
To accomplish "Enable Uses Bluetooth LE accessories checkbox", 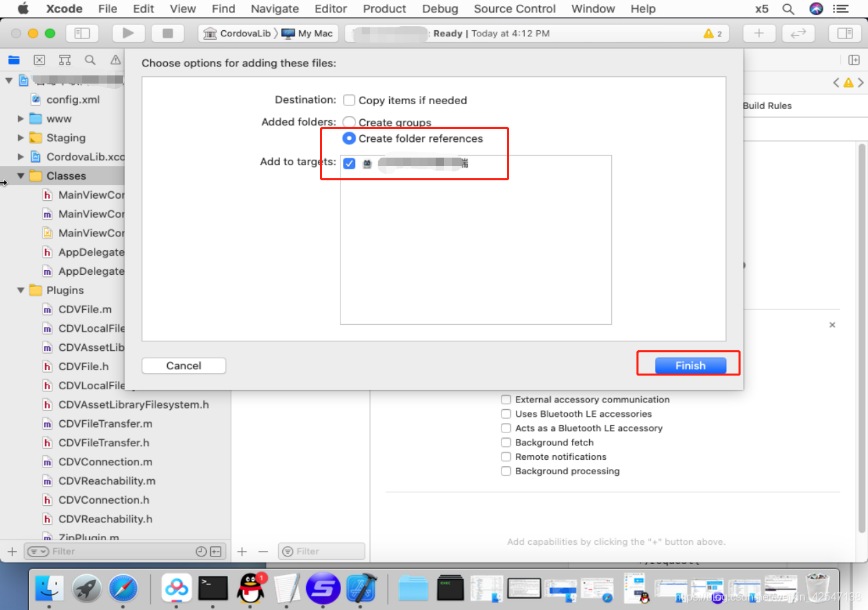I will coord(506,414).
